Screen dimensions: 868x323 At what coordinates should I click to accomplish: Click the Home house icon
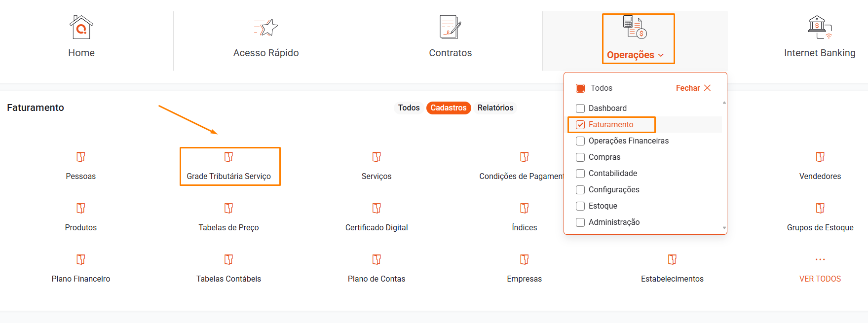pos(81,28)
